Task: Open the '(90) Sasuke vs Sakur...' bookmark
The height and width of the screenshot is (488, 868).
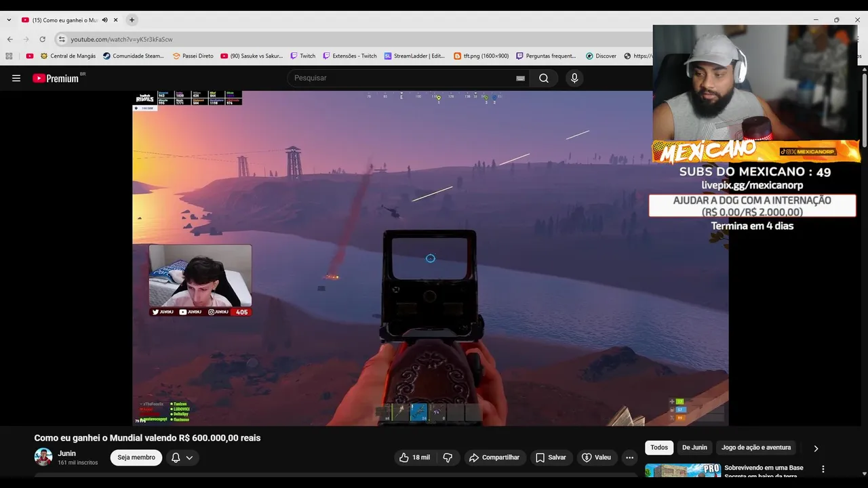Action: (252, 56)
